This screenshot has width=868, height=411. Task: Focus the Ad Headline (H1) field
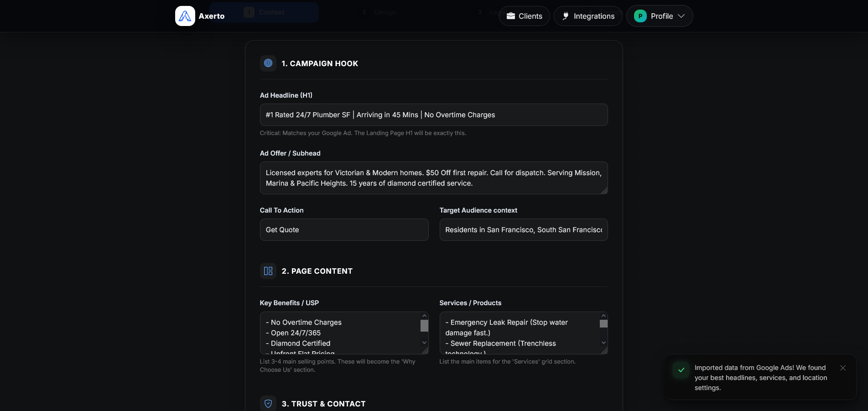tap(433, 115)
